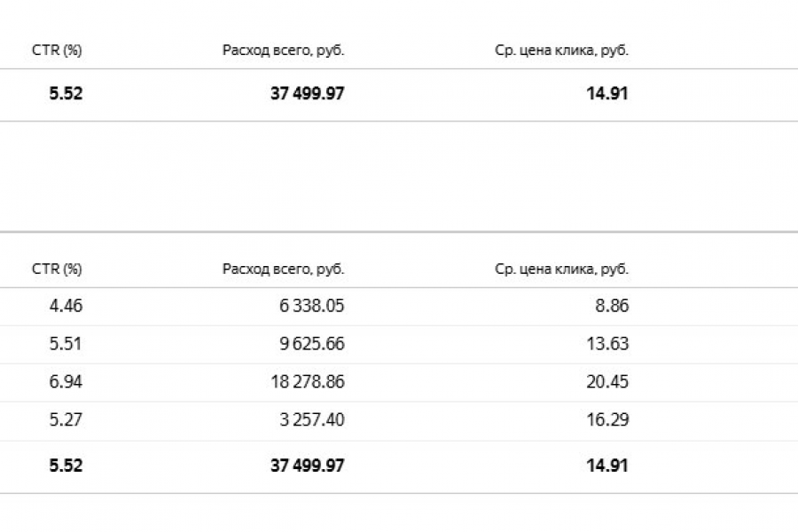Click the expense value 3 257.40

click(x=311, y=419)
